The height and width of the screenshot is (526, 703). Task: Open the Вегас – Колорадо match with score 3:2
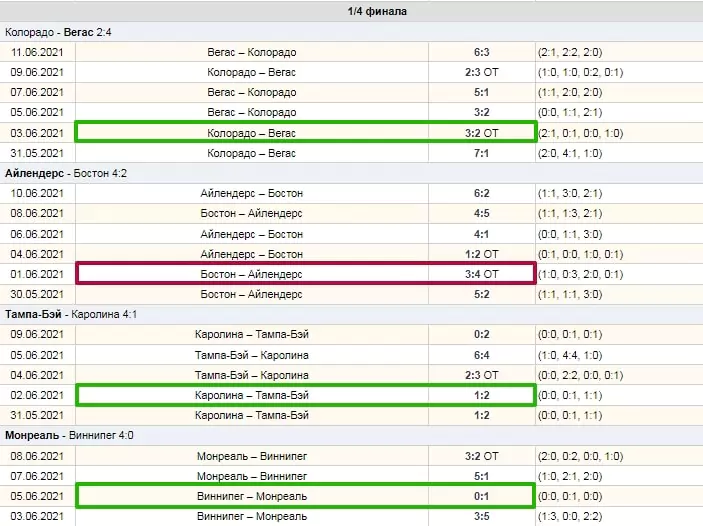point(252,112)
